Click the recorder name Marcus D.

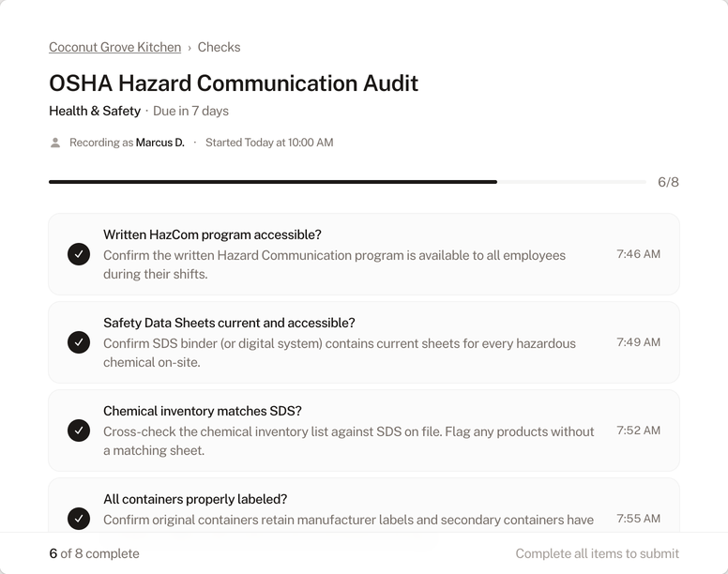point(159,143)
